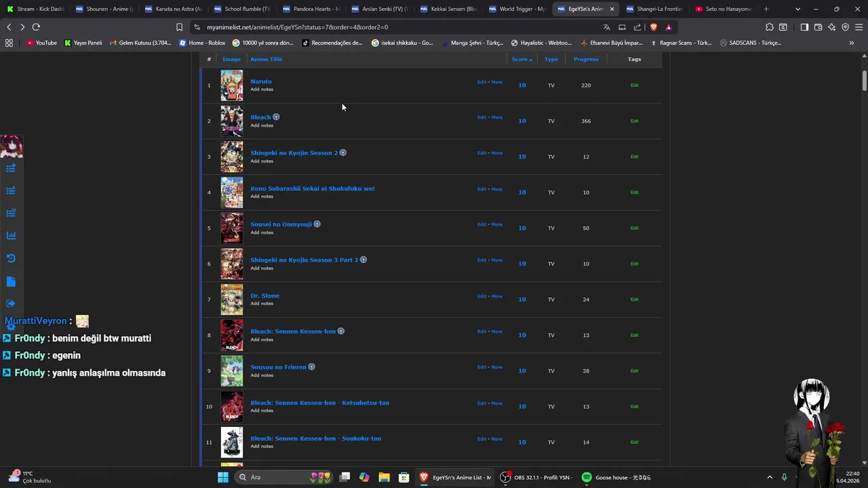Open OBS from the taskbar
The image size is (868, 488).
click(535, 477)
